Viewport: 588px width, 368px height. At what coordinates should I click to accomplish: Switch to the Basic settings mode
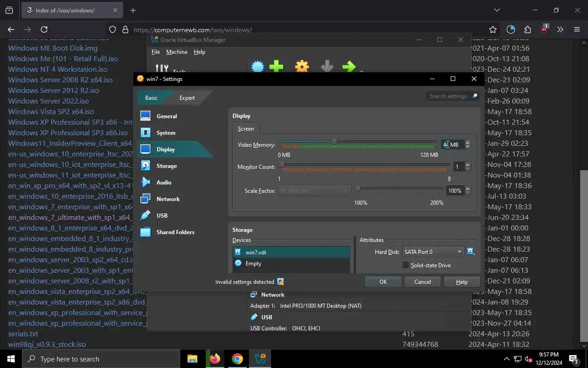tap(151, 98)
